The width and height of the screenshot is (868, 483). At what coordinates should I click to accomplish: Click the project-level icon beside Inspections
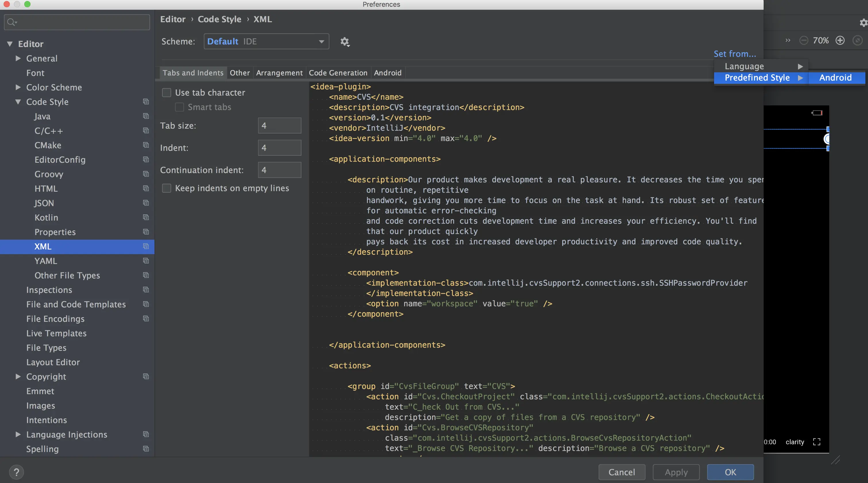(x=146, y=290)
